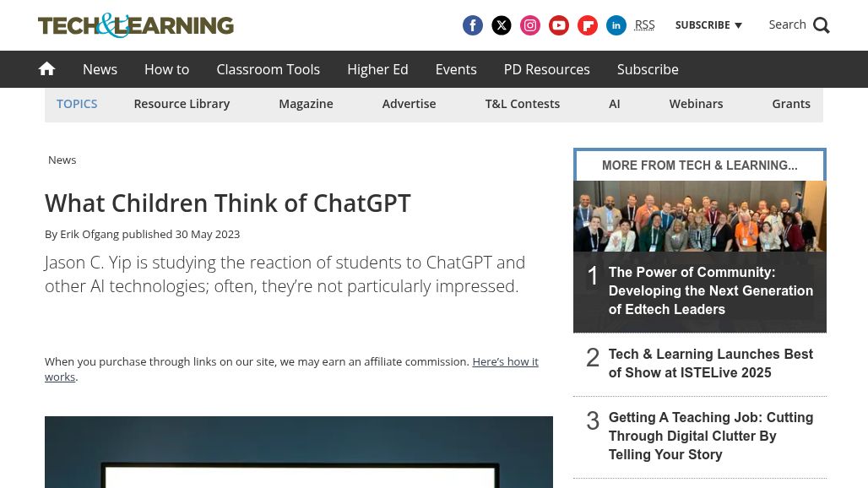
Task: Open "Tech & Learning Launches Best of Show" article
Action: [711, 364]
